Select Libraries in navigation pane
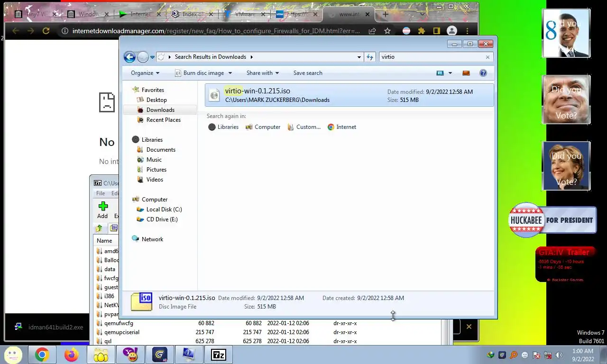607x364 pixels. coord(152,140)
